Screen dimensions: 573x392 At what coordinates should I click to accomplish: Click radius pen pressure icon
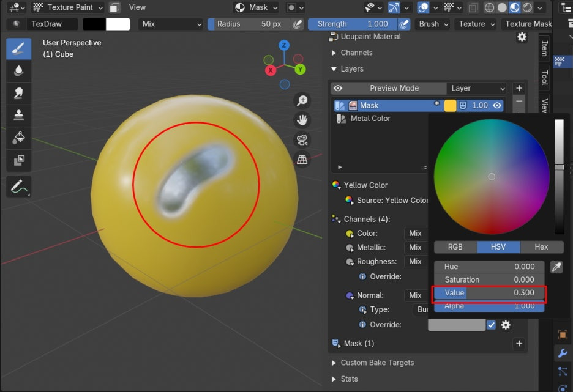298,24
